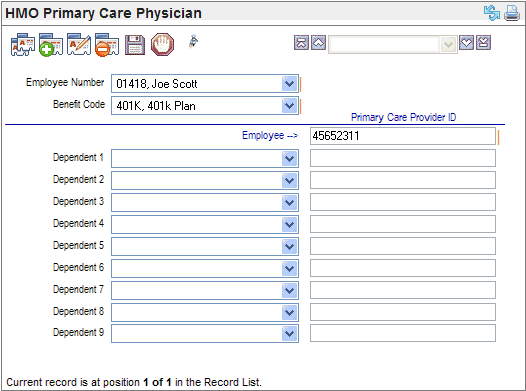Click the Dependent 1 provider ID field
This screenshot has height=391, width=526.
pos(403,158)
